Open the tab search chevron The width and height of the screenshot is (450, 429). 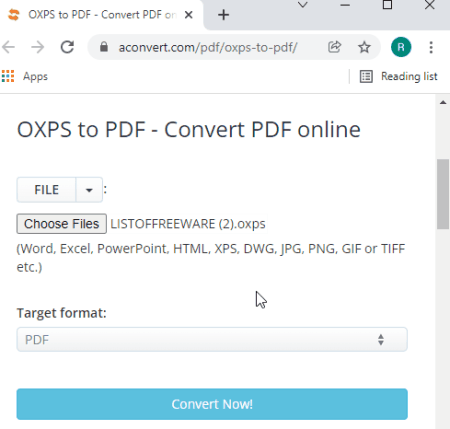point(303,5)
